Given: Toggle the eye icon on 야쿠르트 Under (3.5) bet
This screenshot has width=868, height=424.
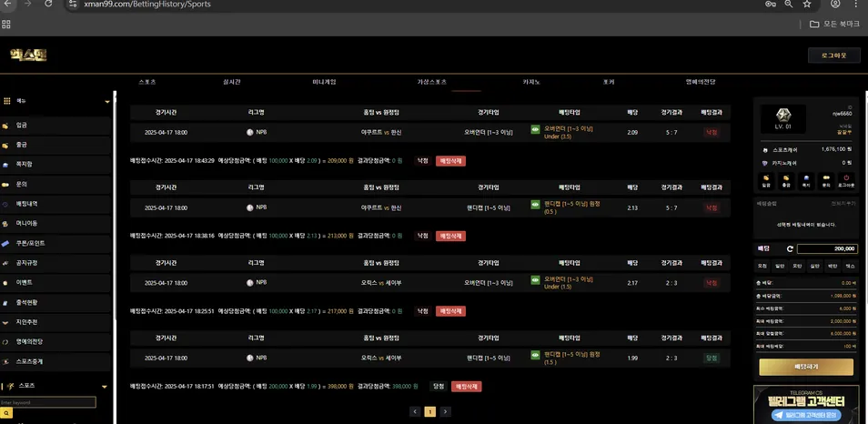Looking at the screenshot, I should click(x=535, y=129).
